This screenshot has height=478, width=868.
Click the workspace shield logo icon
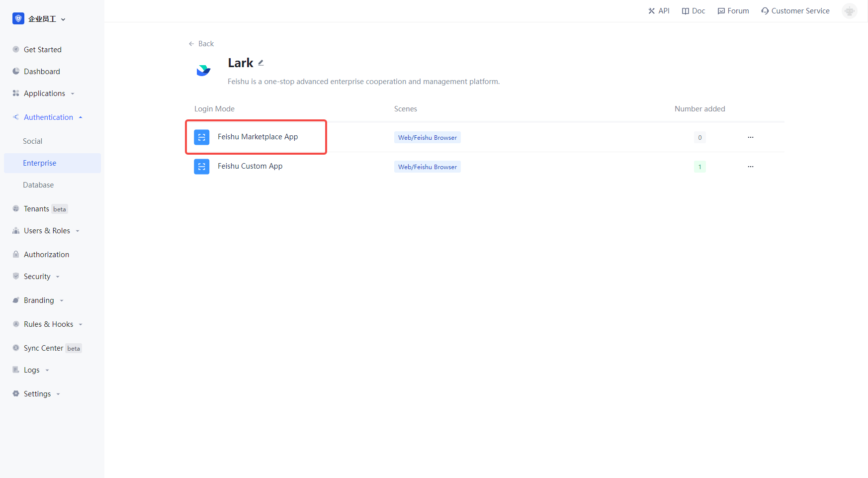[18, 19]
